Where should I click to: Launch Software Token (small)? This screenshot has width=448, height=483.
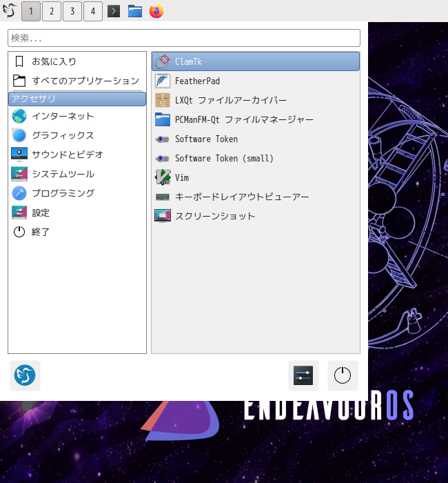(x=256, y=158)
